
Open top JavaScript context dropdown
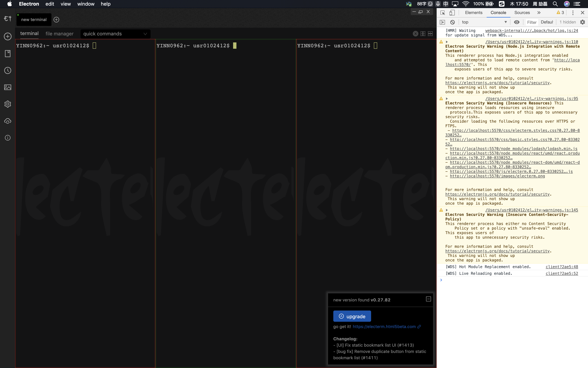click(x=484, y=22)
